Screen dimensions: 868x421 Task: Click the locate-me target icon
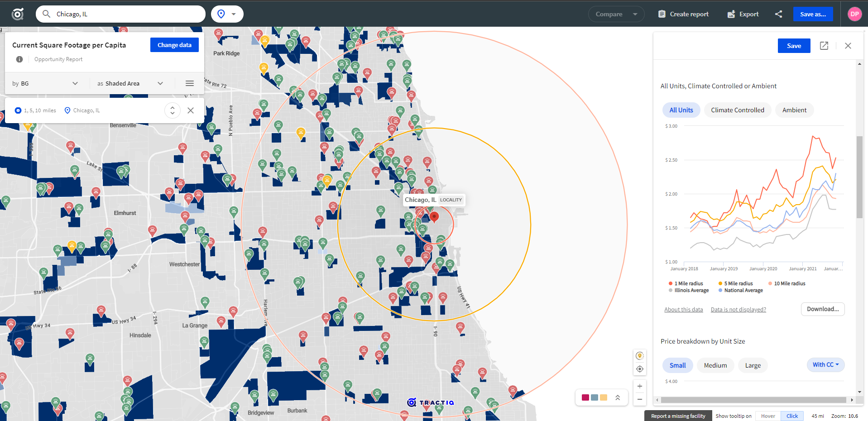coord(640,369)
